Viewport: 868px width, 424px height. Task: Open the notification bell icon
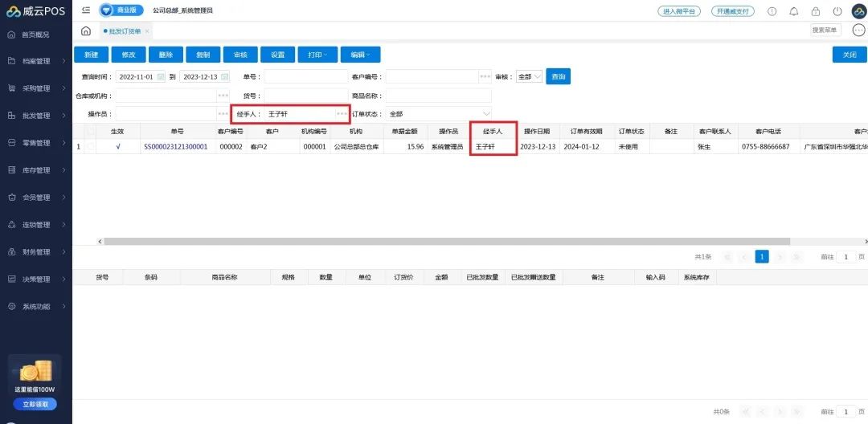794,11
